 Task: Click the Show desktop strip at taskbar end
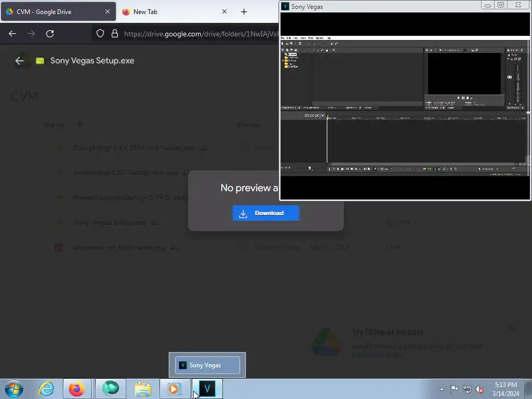(x=528, y=389)
